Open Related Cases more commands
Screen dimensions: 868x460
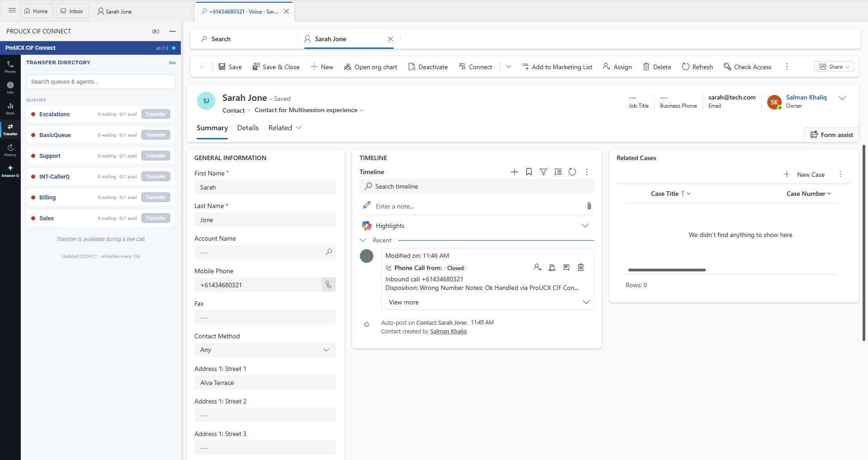pos(840,175)
